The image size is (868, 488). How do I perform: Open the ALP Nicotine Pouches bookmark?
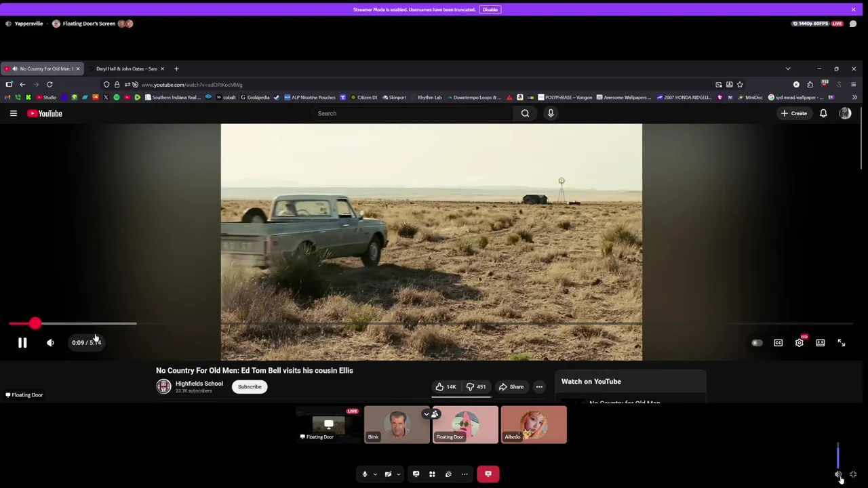pyautogui.click(x=309, y=98)
